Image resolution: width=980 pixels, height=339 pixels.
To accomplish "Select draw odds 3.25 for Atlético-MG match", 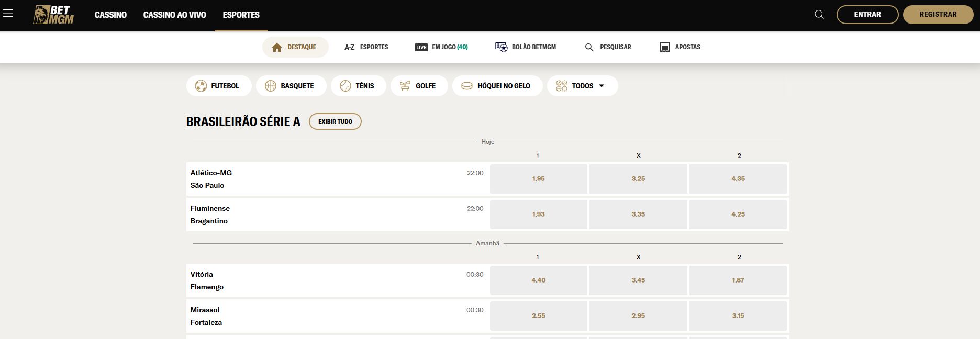I will pyautogui.click(x=638, y=179).
